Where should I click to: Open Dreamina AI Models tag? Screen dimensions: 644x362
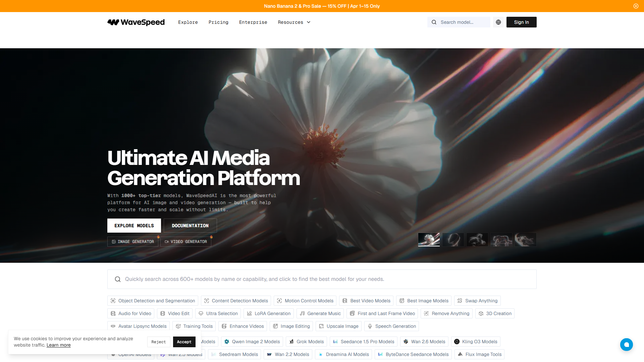click(343, 354)
